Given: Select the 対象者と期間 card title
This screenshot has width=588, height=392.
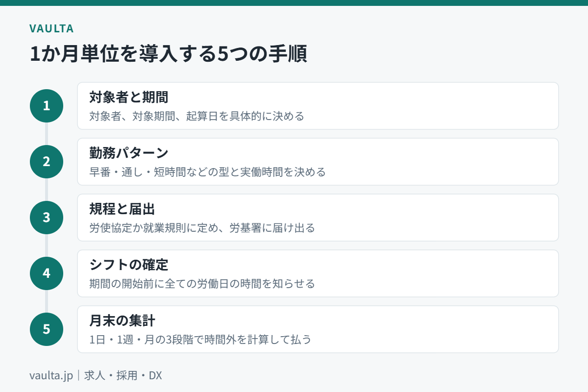Looking at the screenshot, I should pos(129,97).
